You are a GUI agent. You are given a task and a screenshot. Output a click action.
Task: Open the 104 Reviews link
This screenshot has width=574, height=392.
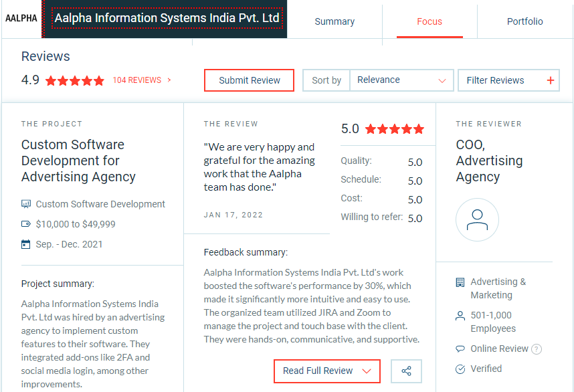pos(137,80)
